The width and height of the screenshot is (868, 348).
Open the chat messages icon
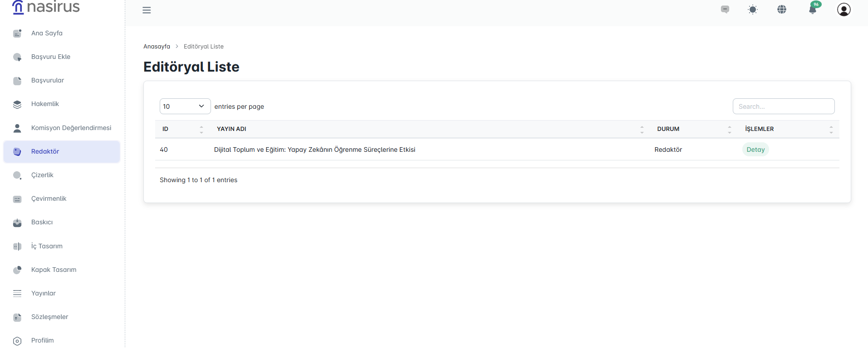coord(725,10)
